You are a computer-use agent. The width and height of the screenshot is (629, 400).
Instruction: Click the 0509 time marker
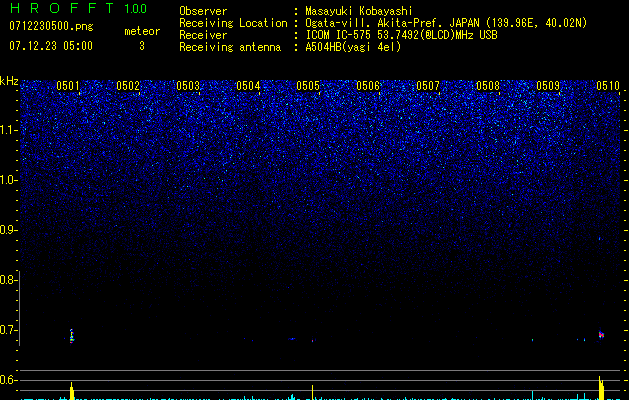click(548, 86)
